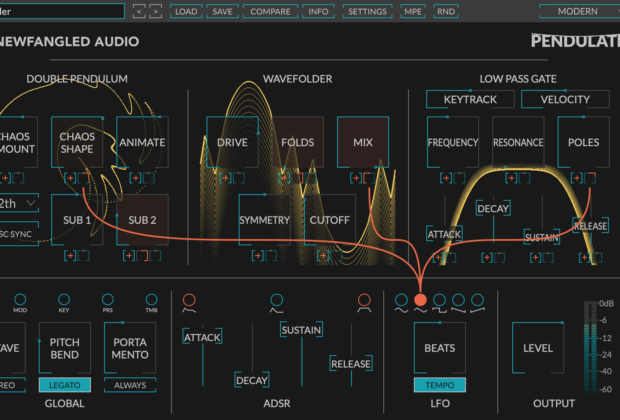This screenshot has width=620, height=420.
Task: Click the VELOCITY control box
Action: pyautogui.click(x=565, y=99)
